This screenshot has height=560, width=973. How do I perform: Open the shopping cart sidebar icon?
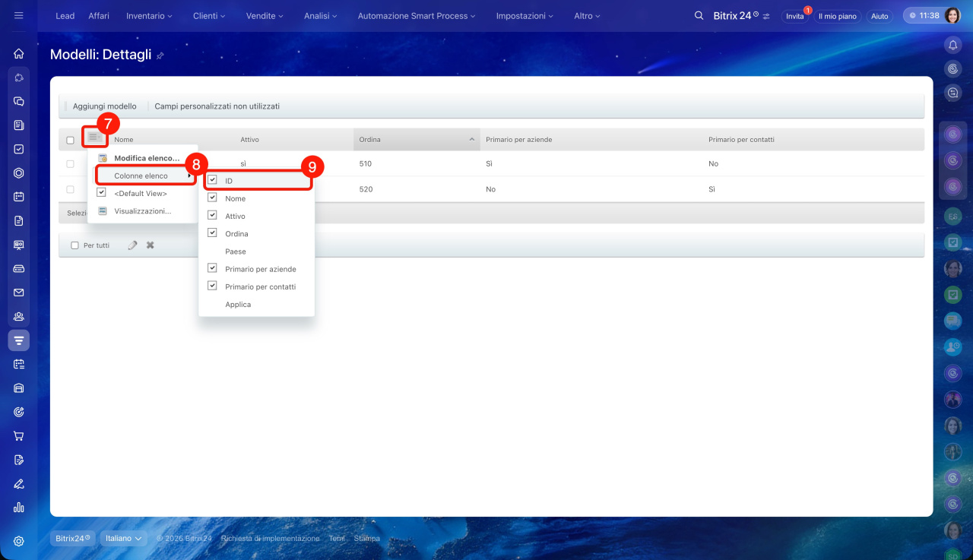coord(19,436)
